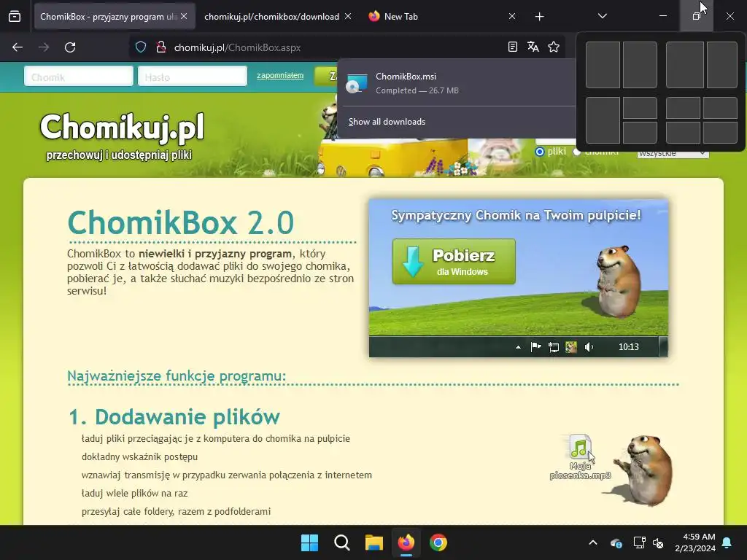
Task: Click text przesyłaj całe foldery, razem z podfolderami
Action: (x=177, y=511)
